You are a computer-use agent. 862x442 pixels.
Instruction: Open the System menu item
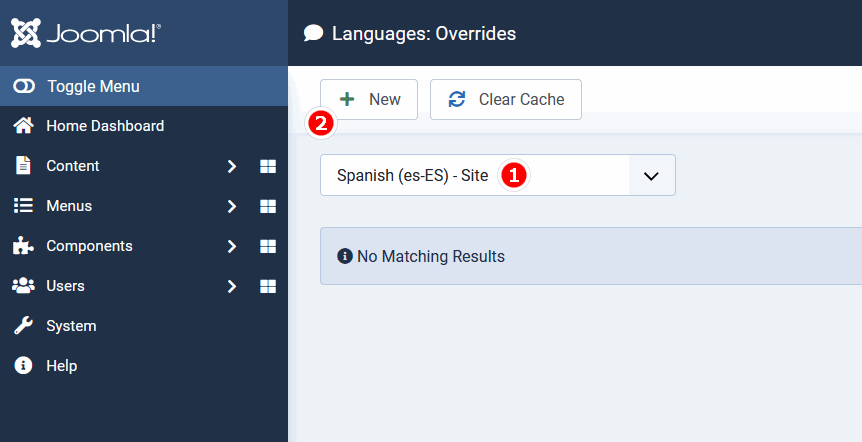click(71, 326)
